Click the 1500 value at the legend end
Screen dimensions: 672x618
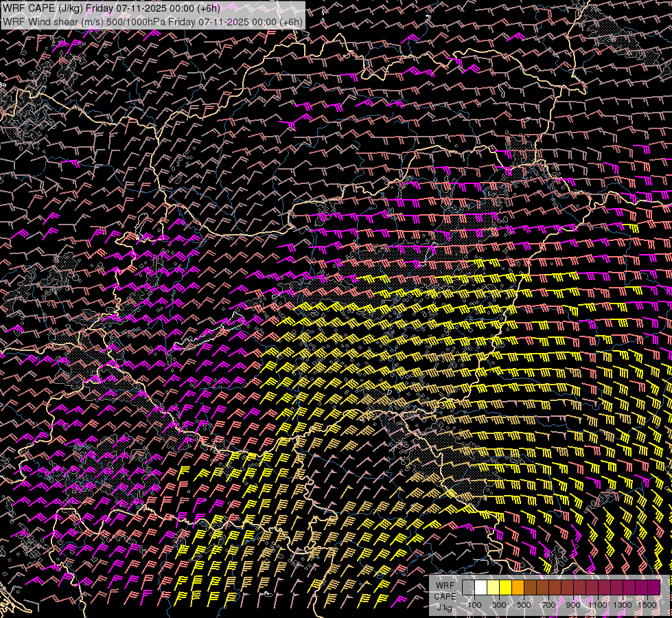pyautogui.click(x=647, y=605)
